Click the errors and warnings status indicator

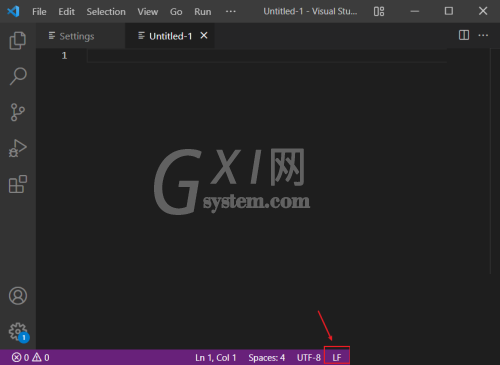(x=31, y=358)
